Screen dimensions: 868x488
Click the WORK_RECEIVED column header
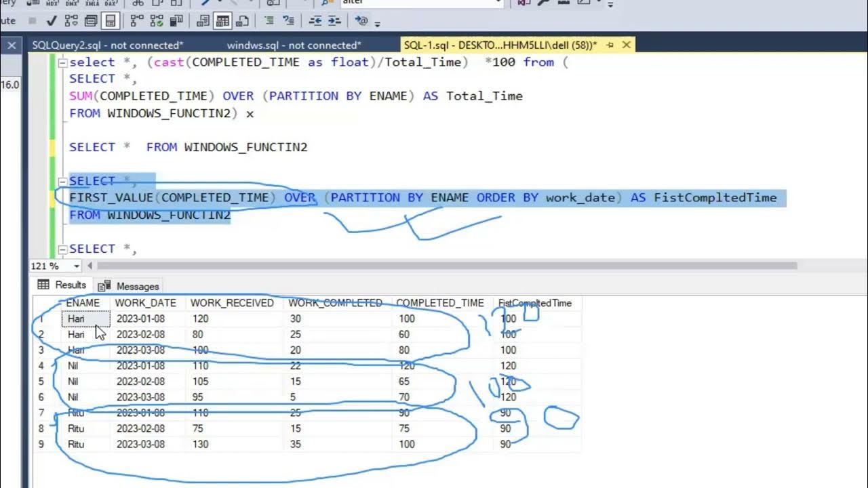point(233,303)
